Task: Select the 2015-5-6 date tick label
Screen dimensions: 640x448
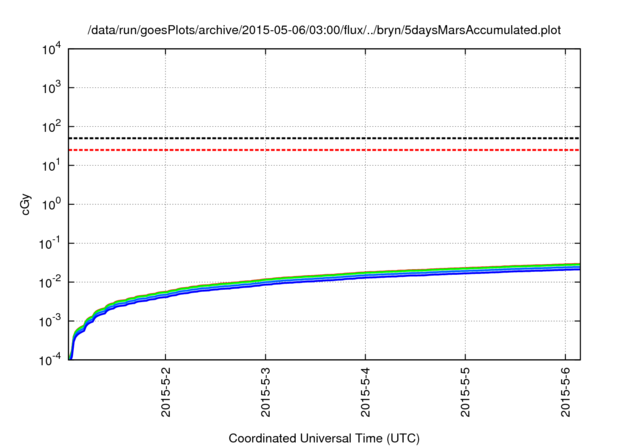Action: pyautogui.click(x=566, y=392)
